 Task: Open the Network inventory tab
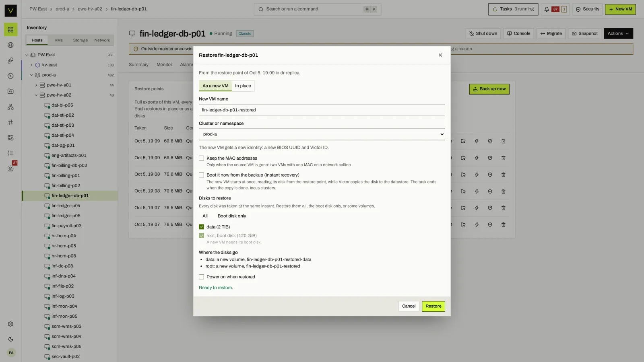102,40
